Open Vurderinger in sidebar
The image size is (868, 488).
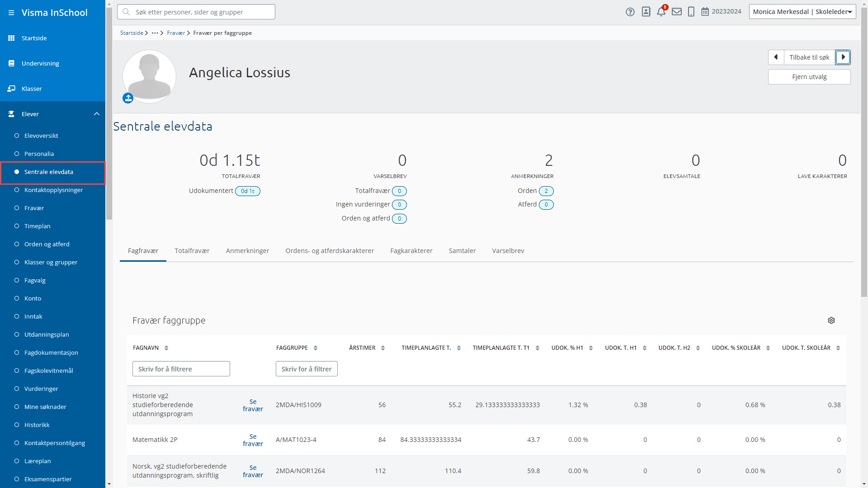point(41,389)
